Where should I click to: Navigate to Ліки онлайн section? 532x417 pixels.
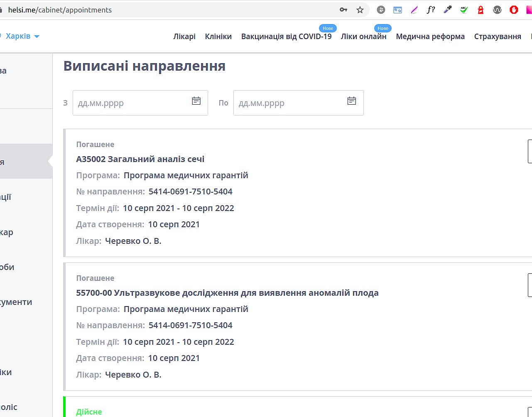pyautogui.click(x=363, y=37)
